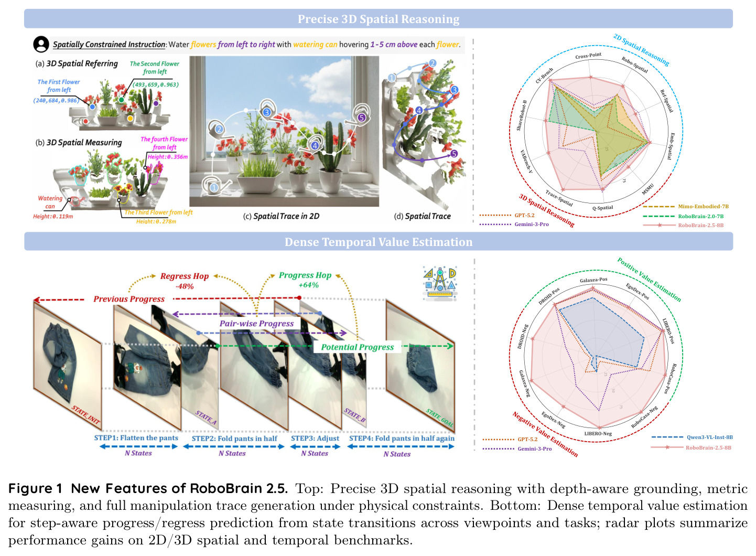Click the green dot marking the second flower

[122, 99]
